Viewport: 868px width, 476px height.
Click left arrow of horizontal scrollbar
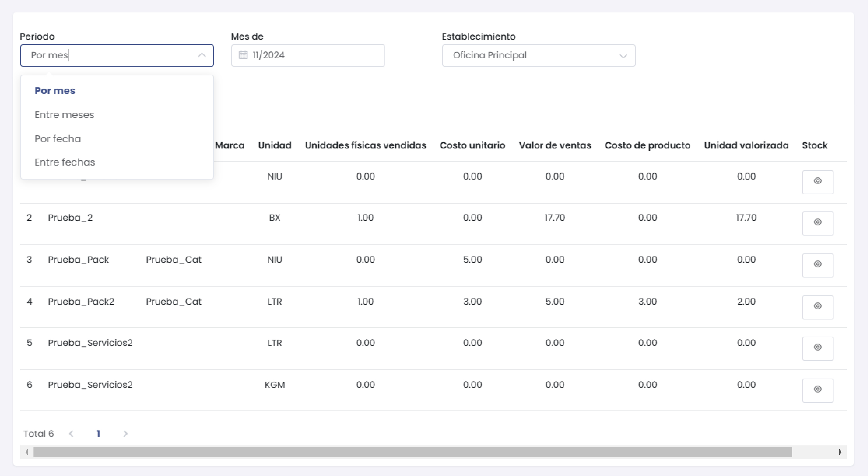pos(27,452)
